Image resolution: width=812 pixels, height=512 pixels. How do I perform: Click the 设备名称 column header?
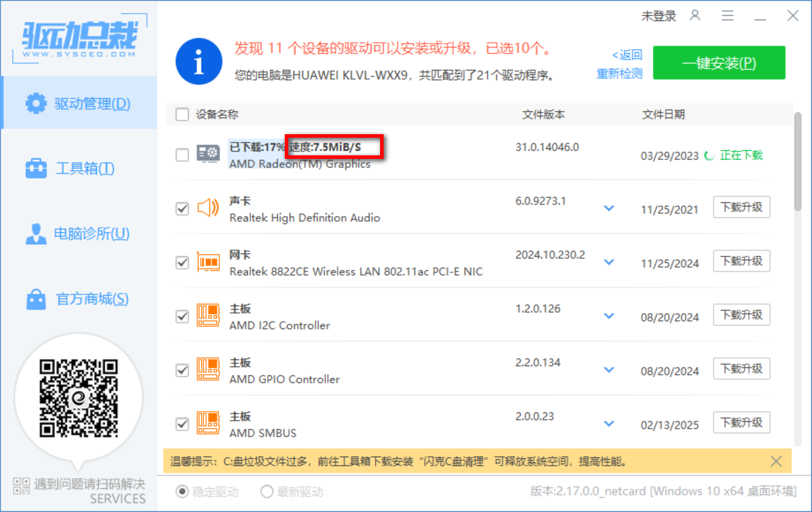click(217, 114)
